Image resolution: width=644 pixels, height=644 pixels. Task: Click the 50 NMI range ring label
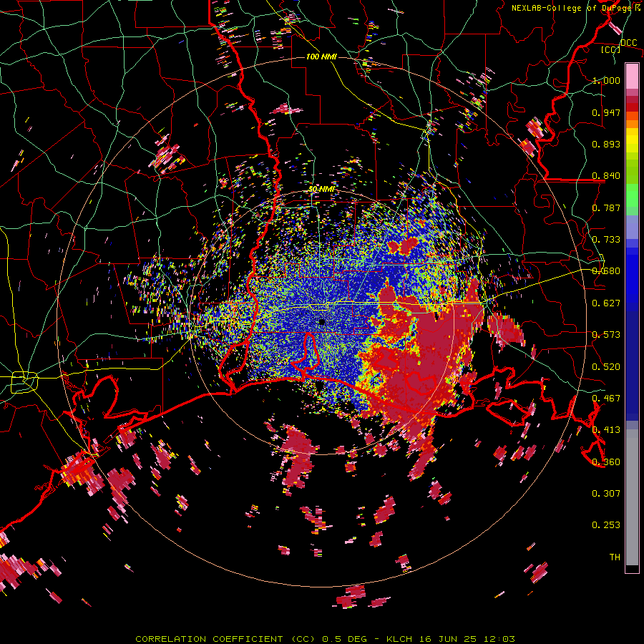(x=321, y=189)
